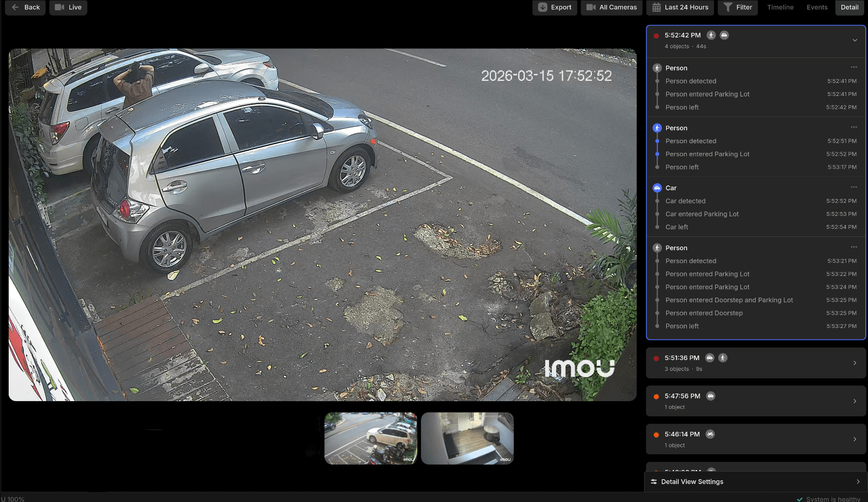The image size is (868, 502).
Task: Click the camera icon on All Cameras
Action: coord(591,8)
